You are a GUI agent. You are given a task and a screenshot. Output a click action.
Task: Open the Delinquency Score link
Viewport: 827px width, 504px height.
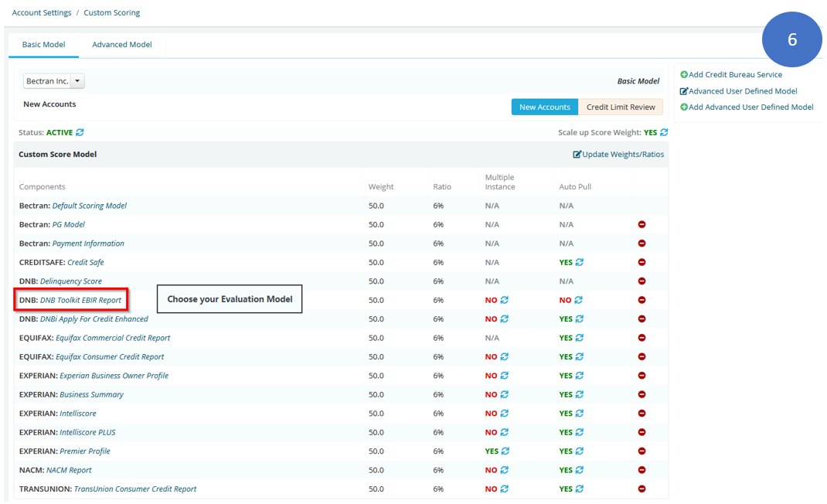[70, 281]
